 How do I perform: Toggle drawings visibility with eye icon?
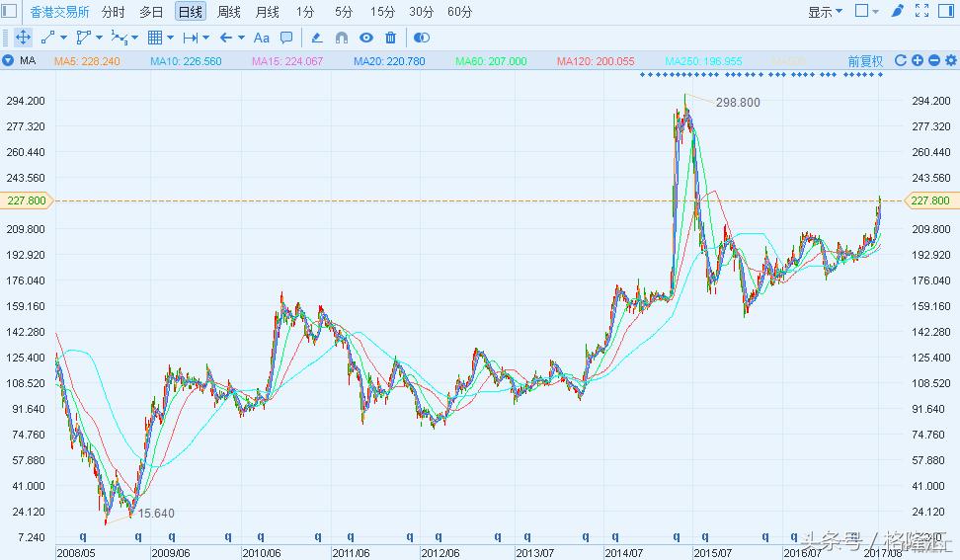tap(366, 38)
